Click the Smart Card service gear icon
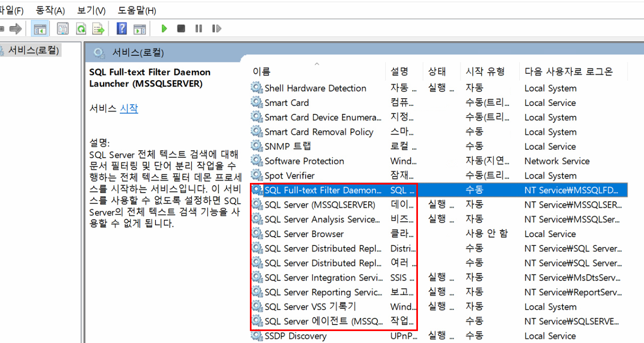This screenshot has width=644, height=343. pos(257,103)
